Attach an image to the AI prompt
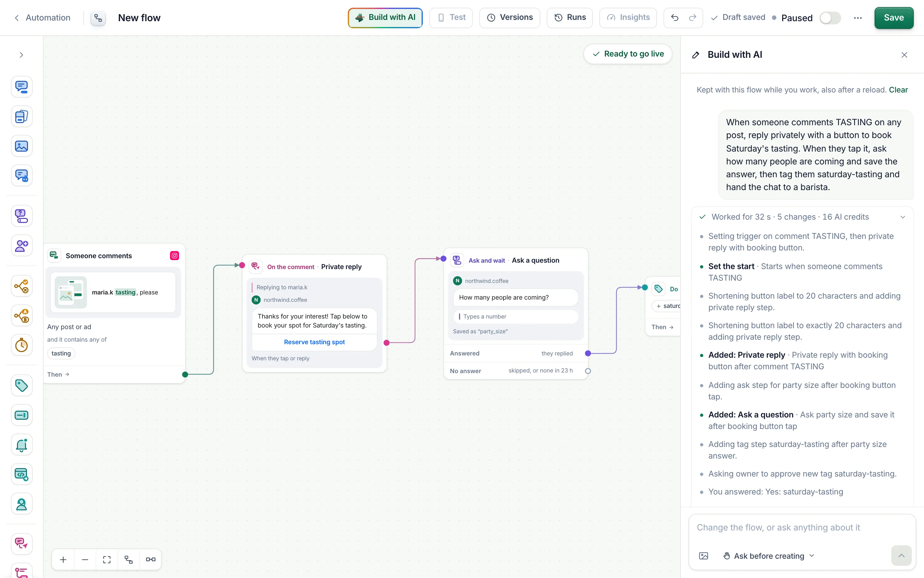This screenshot has width=924, height=578. tap(703, 556)
